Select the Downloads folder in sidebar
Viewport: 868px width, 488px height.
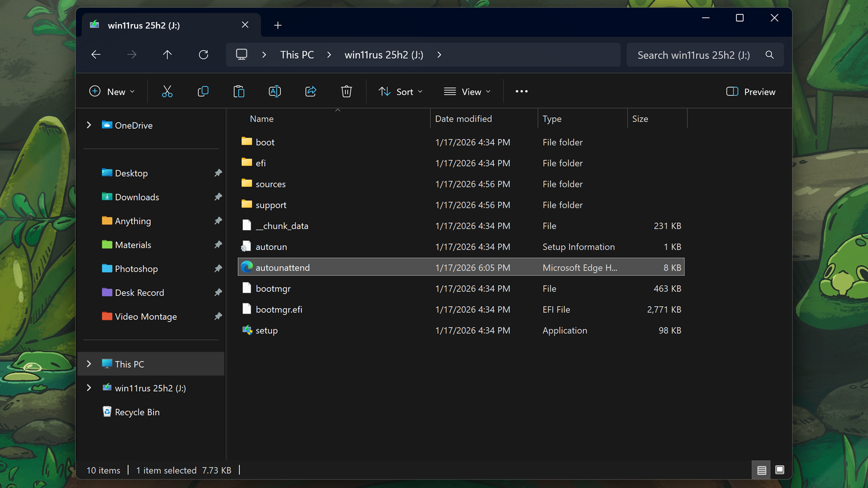tap(137, 197)
